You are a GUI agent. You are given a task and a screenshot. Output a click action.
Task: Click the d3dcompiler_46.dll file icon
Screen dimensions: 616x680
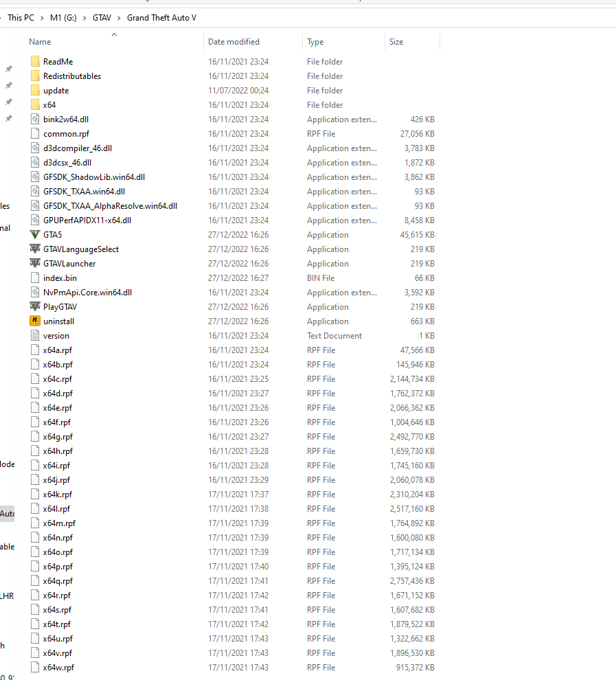[x=35, y=148]
